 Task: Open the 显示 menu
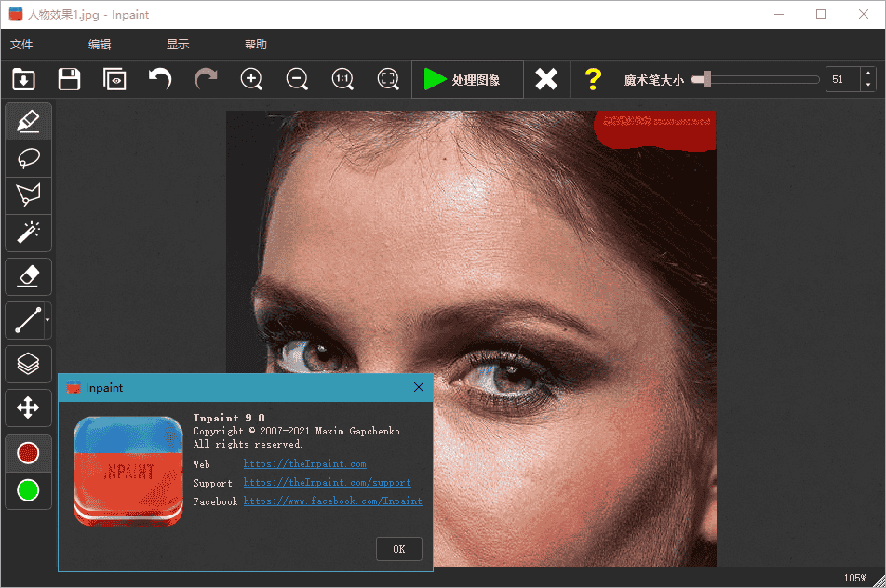177,44
